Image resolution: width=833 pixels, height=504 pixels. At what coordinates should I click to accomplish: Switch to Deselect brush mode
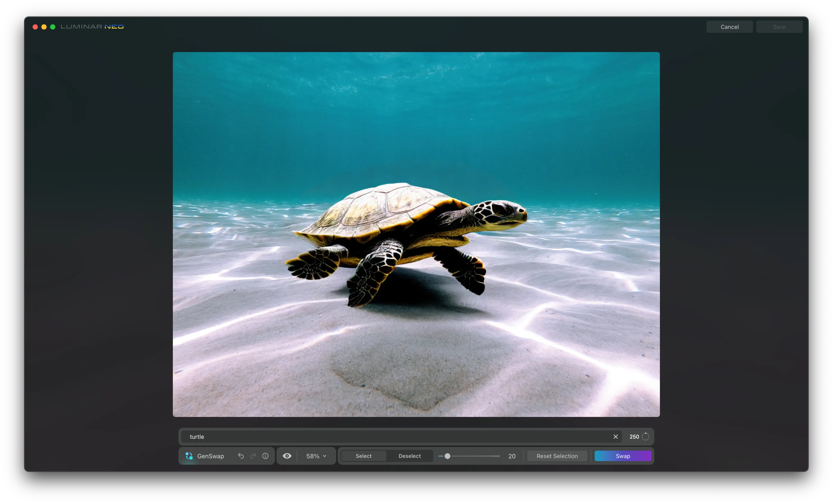409,456
